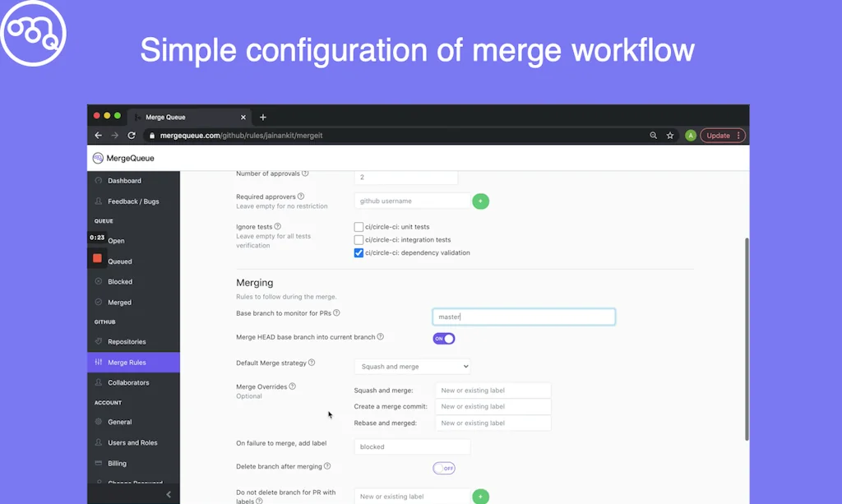This screenshot has height=504, width=842.
Task: Click help icon next to Base branch to monitor
Action: pyautogui.click(x=336, y=313)
